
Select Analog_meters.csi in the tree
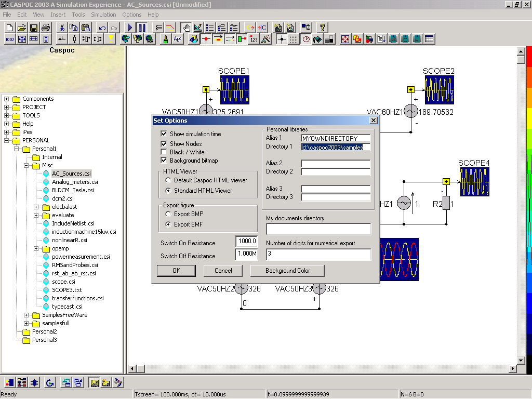click(x=75, y=182)
